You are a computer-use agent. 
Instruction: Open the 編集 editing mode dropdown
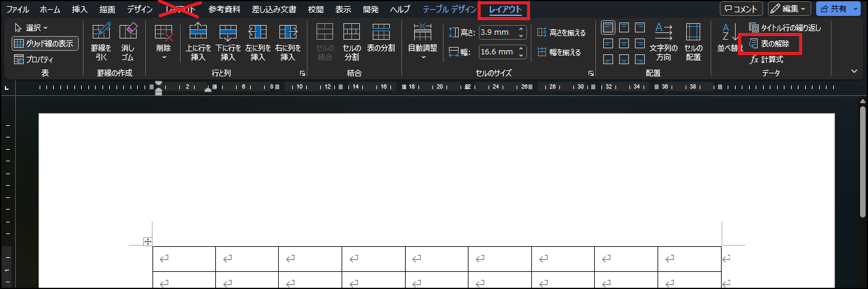[x=789, y=9]
